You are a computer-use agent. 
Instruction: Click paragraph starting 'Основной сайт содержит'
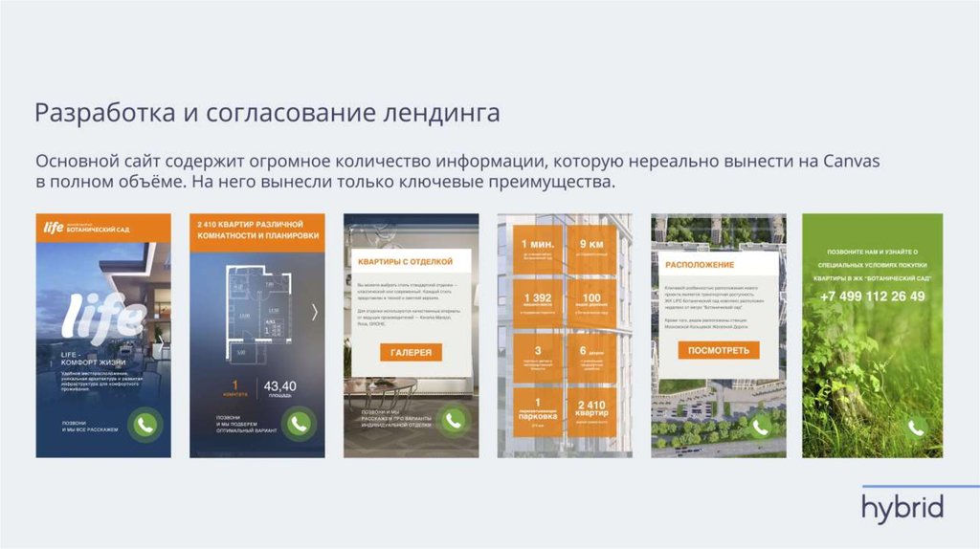[457, 171]
